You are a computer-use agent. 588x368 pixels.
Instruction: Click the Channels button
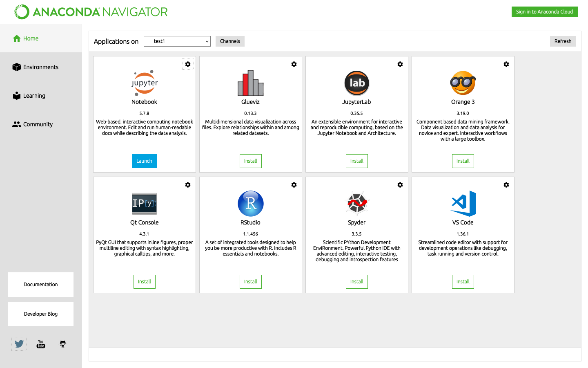[230, 41]
